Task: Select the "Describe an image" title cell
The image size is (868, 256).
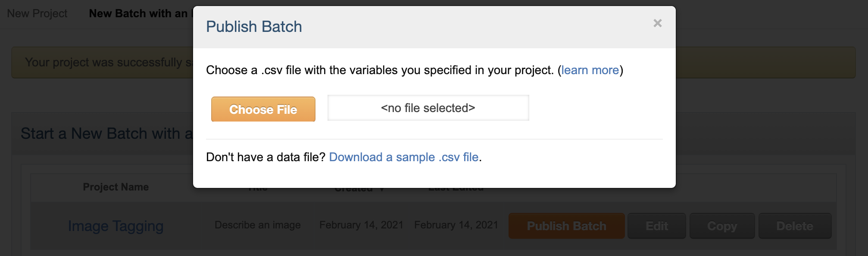Action: [x=257, y=225]
